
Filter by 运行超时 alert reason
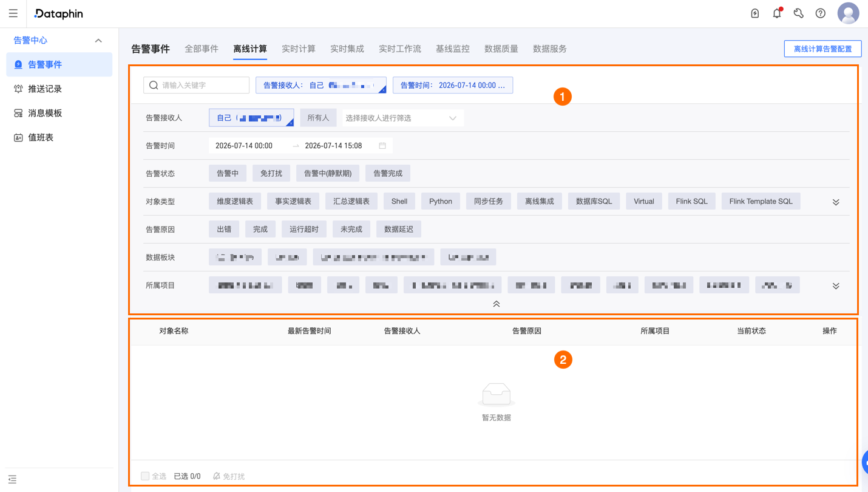[304, 230]
